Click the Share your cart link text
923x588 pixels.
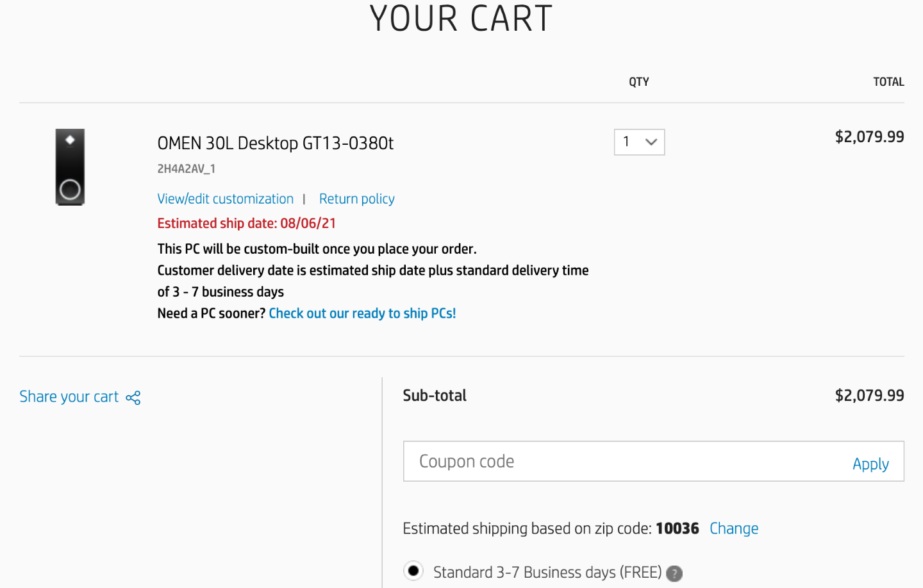tap(69, 397)
